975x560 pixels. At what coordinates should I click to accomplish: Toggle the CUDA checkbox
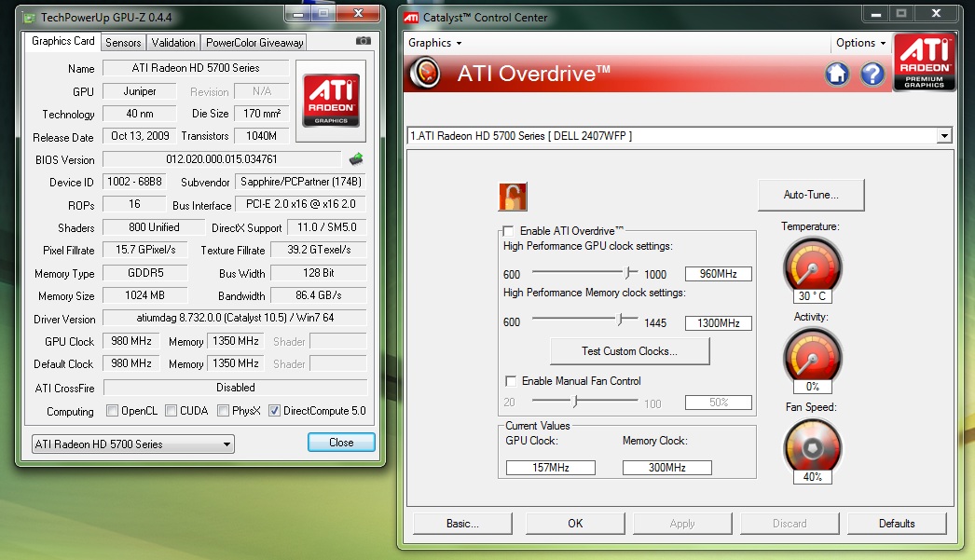coord(171,411)
